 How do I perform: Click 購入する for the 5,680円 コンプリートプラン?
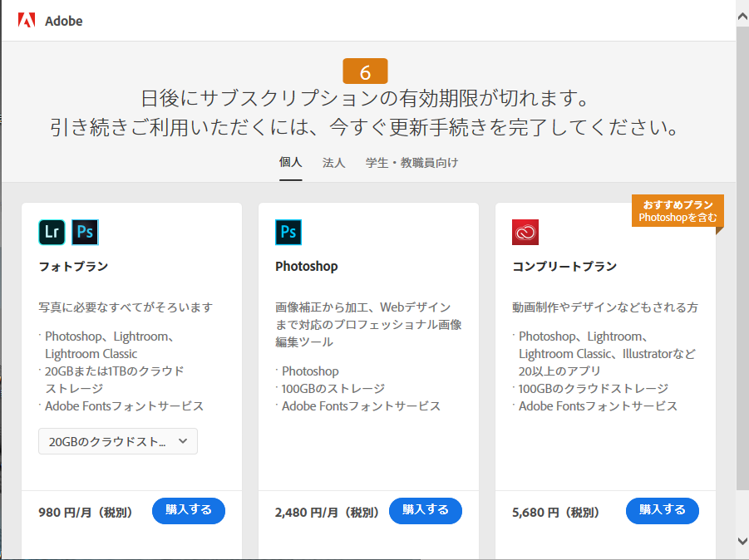[663, 511]
